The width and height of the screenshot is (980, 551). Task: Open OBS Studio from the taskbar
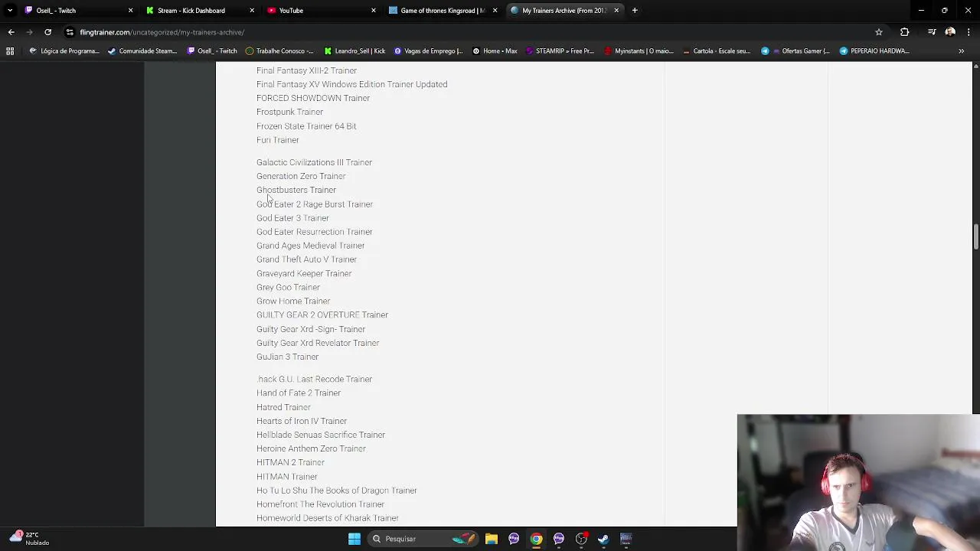[581, 539]
